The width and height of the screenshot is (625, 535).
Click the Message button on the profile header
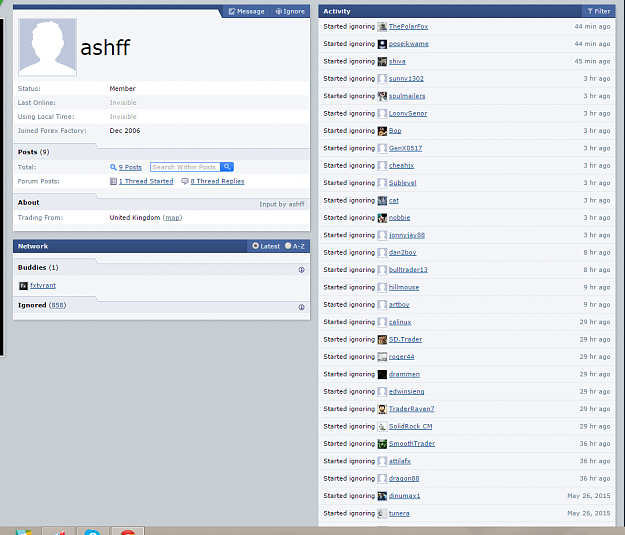(x=246, y=12)
